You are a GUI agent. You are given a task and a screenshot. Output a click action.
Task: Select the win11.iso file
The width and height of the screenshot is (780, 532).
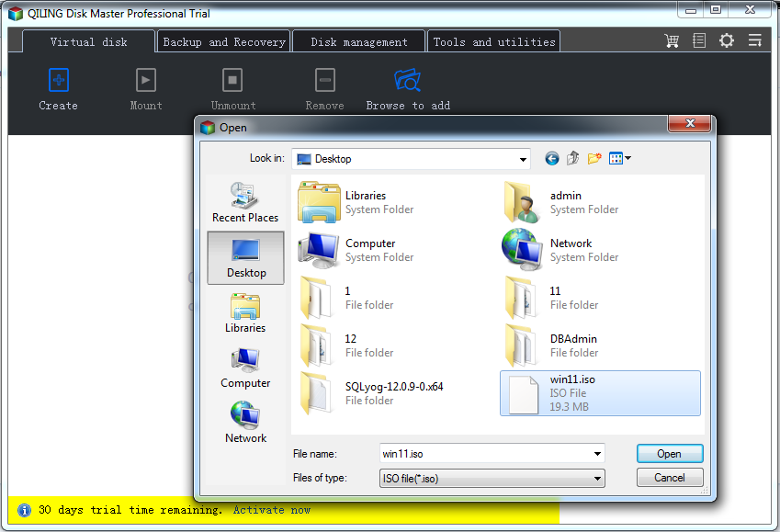coord(600,393)
